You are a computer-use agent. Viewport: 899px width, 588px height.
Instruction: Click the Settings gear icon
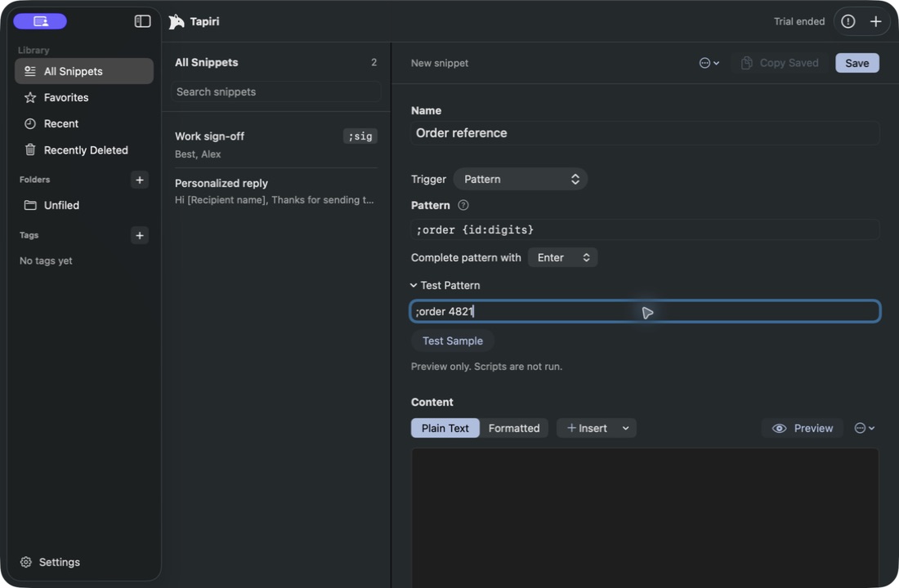[26, 562]
